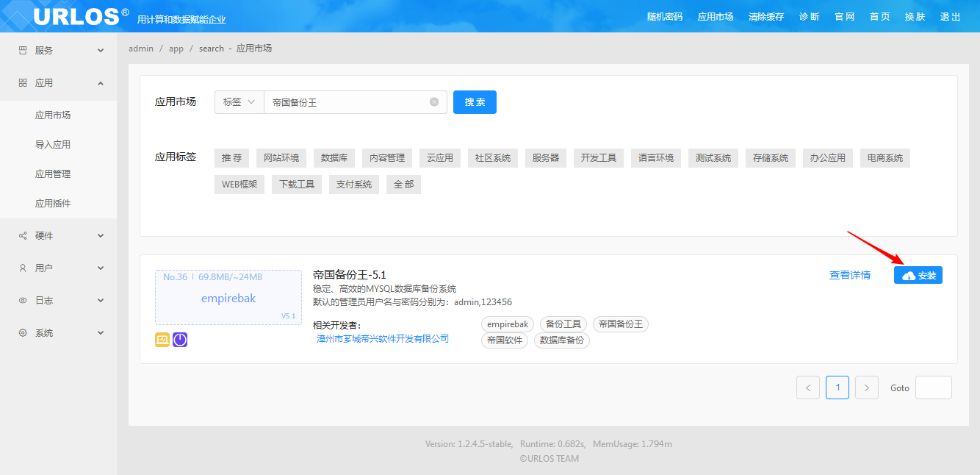Filter by the 开发工具 tag
Image resolution: width=980 pixels, height=475 pixels.
599,158
